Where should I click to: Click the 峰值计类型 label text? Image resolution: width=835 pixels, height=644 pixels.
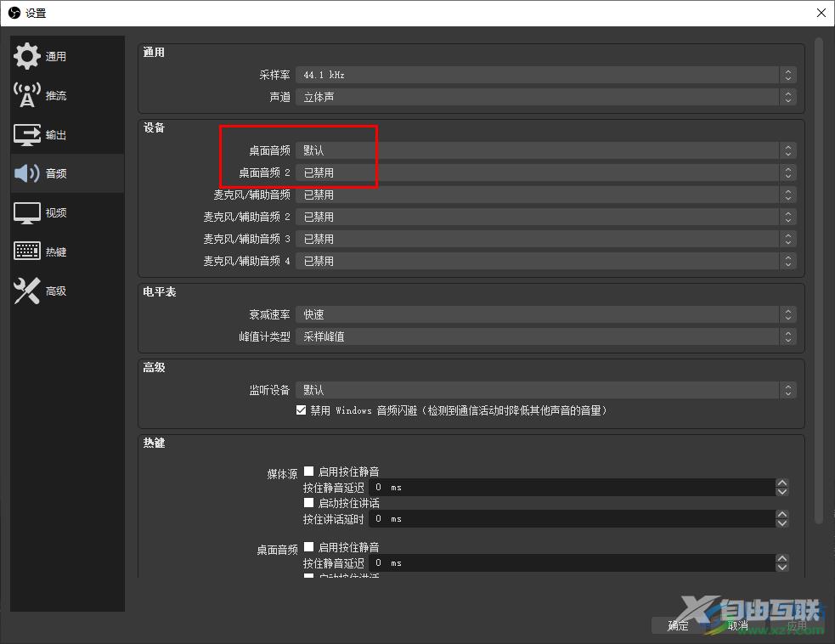[x=265, y=336]
